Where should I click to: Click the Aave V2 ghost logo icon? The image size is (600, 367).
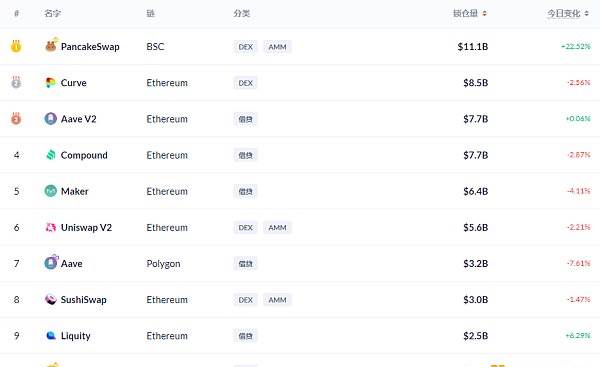coord(51,119)
